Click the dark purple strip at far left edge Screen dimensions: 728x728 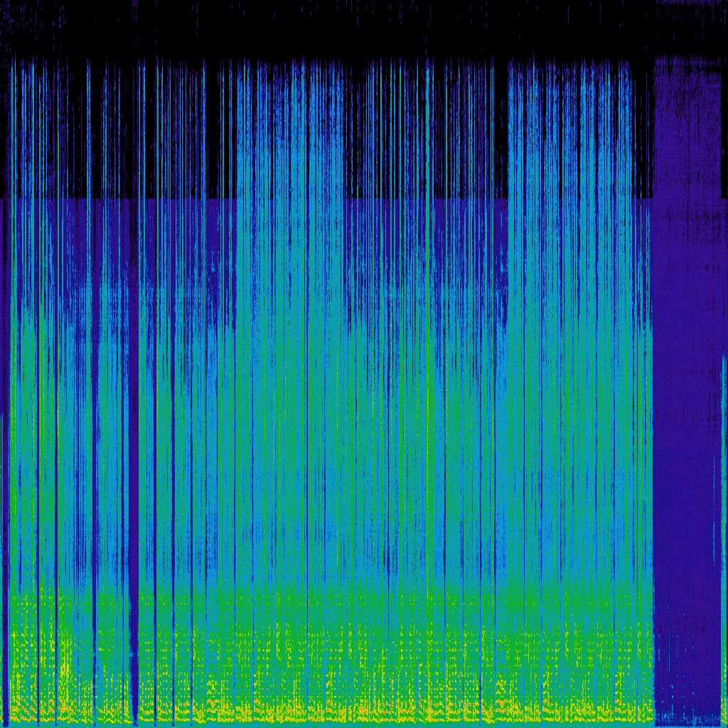(x=4, y=427)
